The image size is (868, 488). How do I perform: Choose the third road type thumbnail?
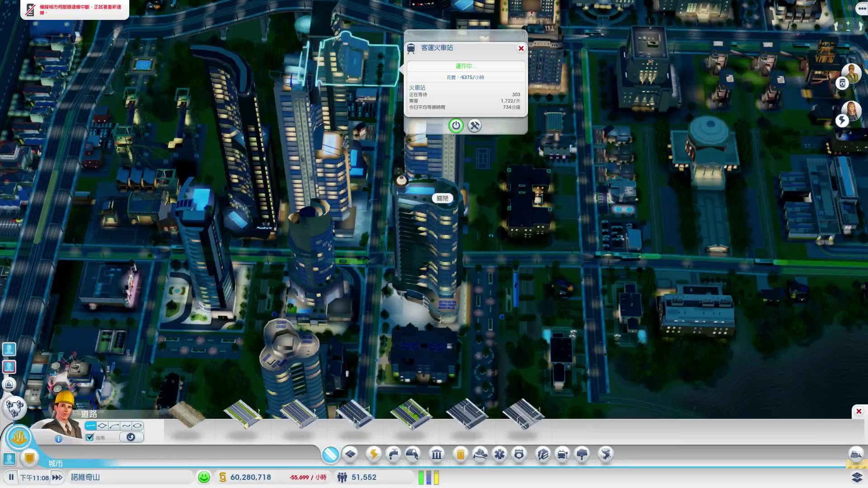tap(298, 414)
